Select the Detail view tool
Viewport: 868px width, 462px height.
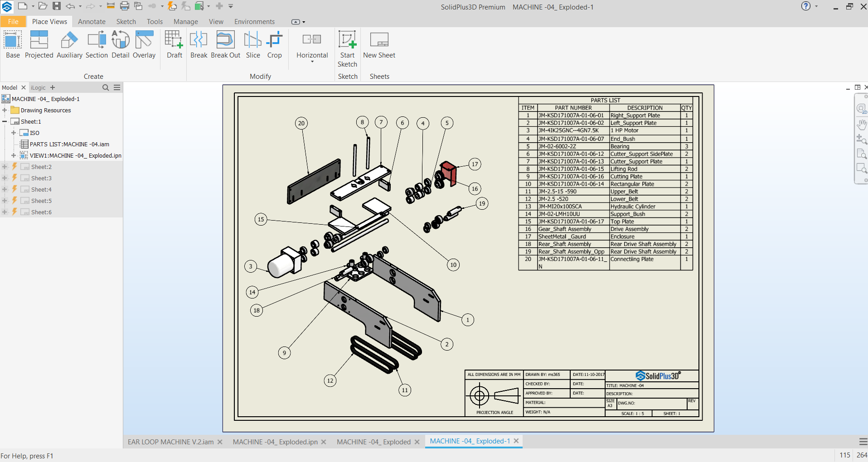click(121, 44)
